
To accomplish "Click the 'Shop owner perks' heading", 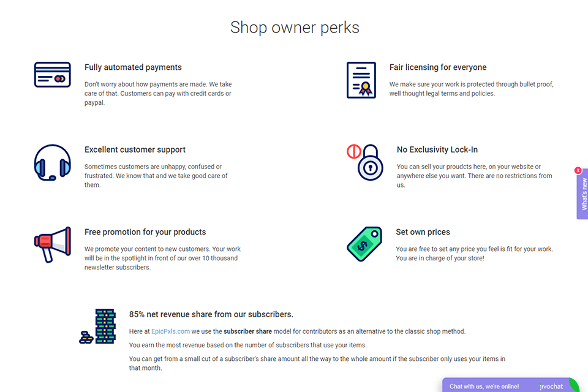I will pos(295,28).
